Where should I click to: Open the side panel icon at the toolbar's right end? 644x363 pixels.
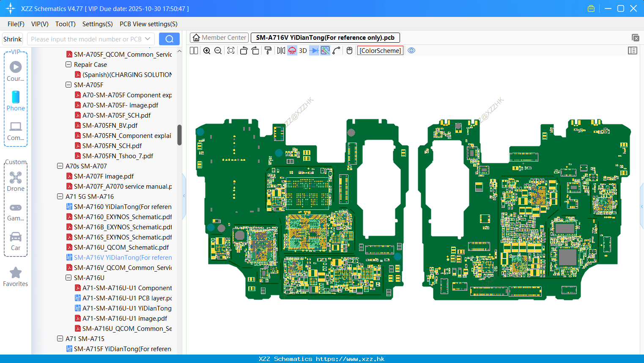pyautogui.click(x=633, y=51)
